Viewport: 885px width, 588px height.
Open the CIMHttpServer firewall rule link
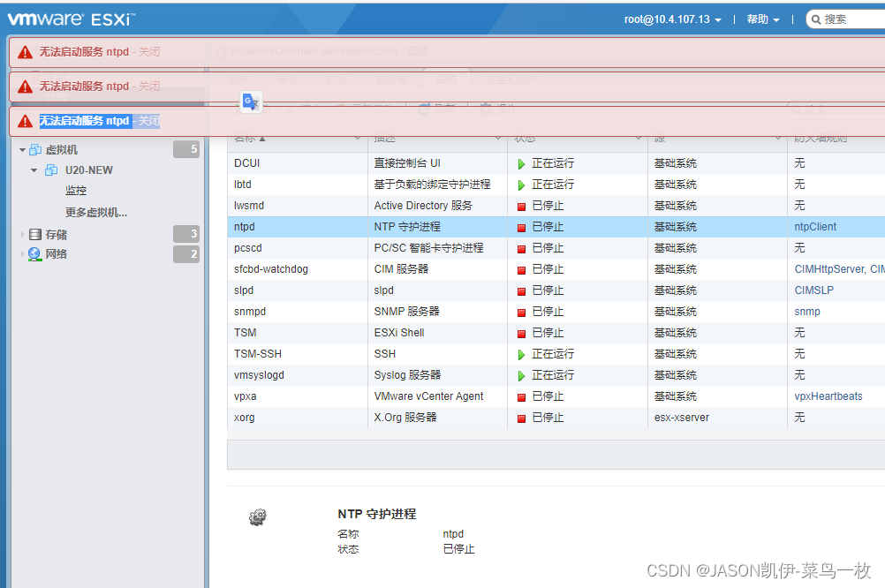coord(829,269)
